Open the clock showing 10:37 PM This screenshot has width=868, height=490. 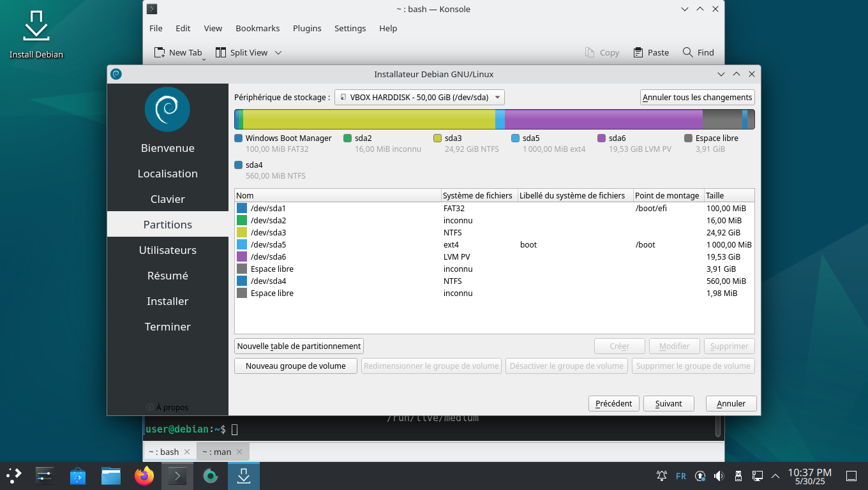point(809,476)
